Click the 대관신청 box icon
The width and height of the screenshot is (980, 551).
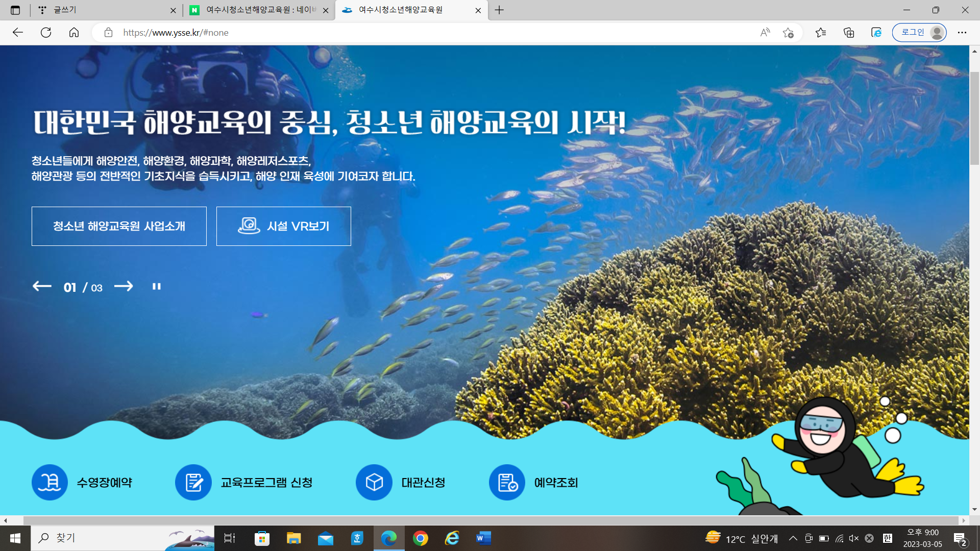tap(374, 482)
